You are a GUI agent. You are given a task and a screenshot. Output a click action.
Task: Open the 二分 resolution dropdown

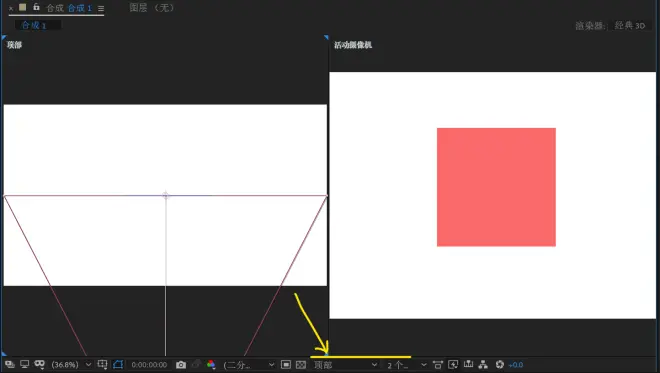click(x=249, y=365)
